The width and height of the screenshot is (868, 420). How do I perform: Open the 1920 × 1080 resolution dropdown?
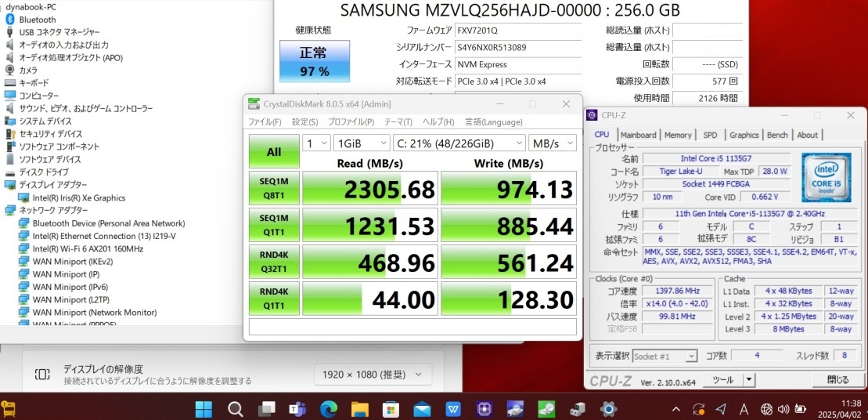pos(373,375)
